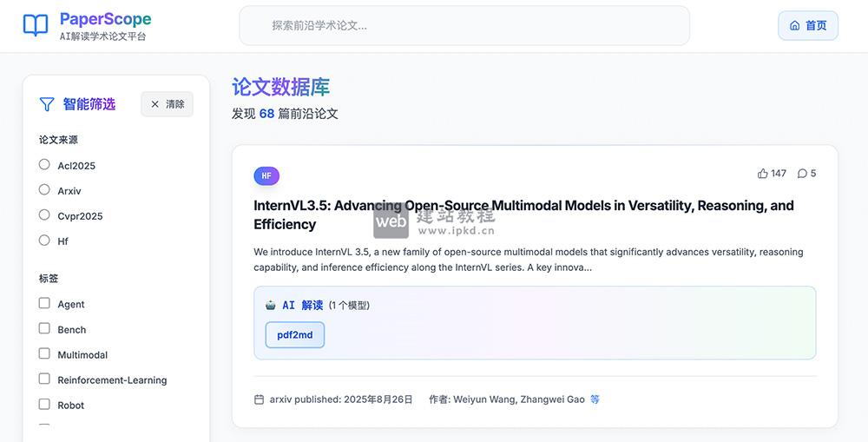This screenshot has height=442, width=868.
Task: Click the paper abstract starting 'We introduce InternVL 3.5'
Action: pos(529,260)
